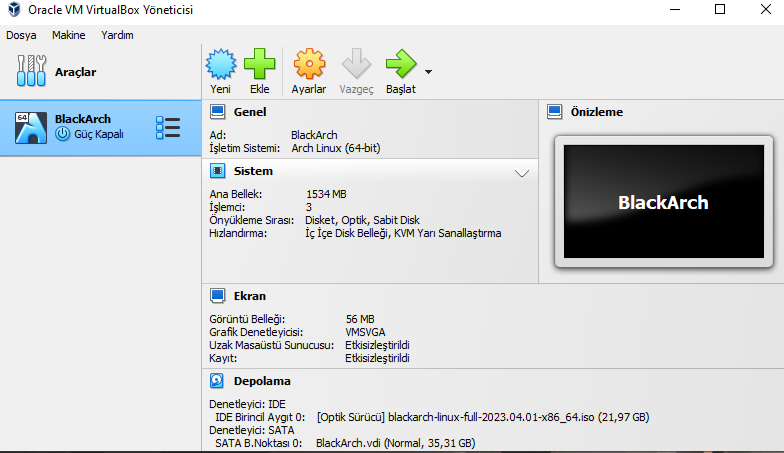Open the Sistem settings heading link
Screen dimensions: 784x453
tap(253, 171)
